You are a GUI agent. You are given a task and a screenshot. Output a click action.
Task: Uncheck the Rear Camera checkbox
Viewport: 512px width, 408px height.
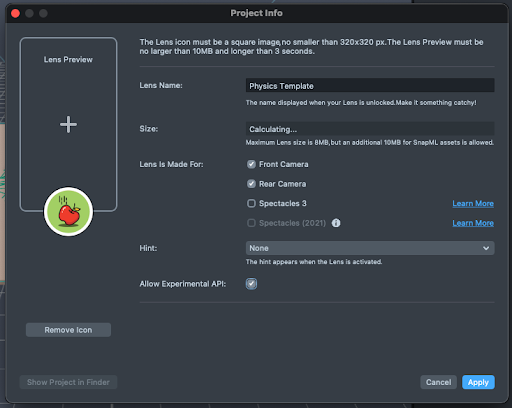251,184
